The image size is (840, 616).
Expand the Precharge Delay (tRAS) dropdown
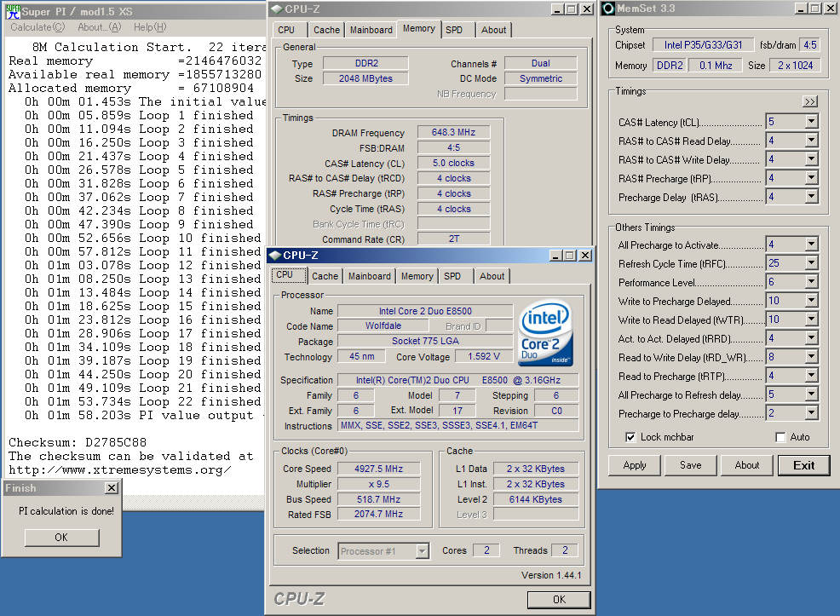click(812, 197)
